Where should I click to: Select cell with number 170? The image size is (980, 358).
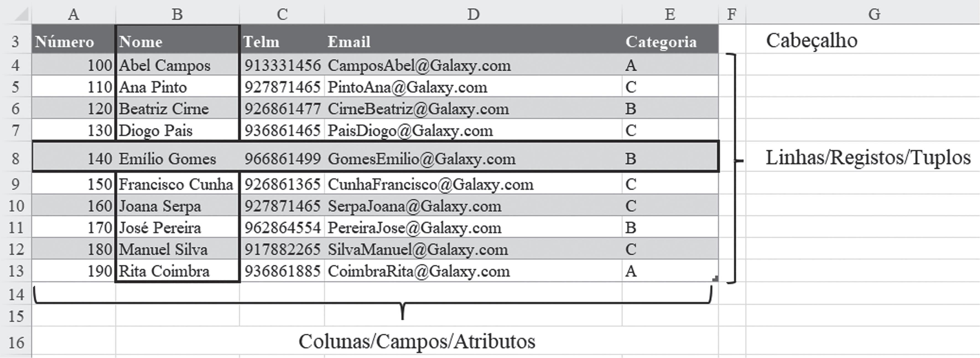(x=73, y=227)
